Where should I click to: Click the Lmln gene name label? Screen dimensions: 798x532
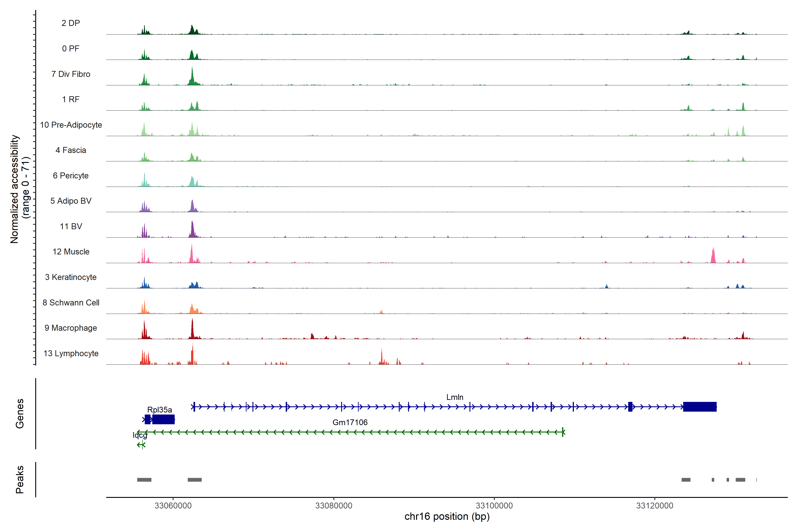(455, 397)
